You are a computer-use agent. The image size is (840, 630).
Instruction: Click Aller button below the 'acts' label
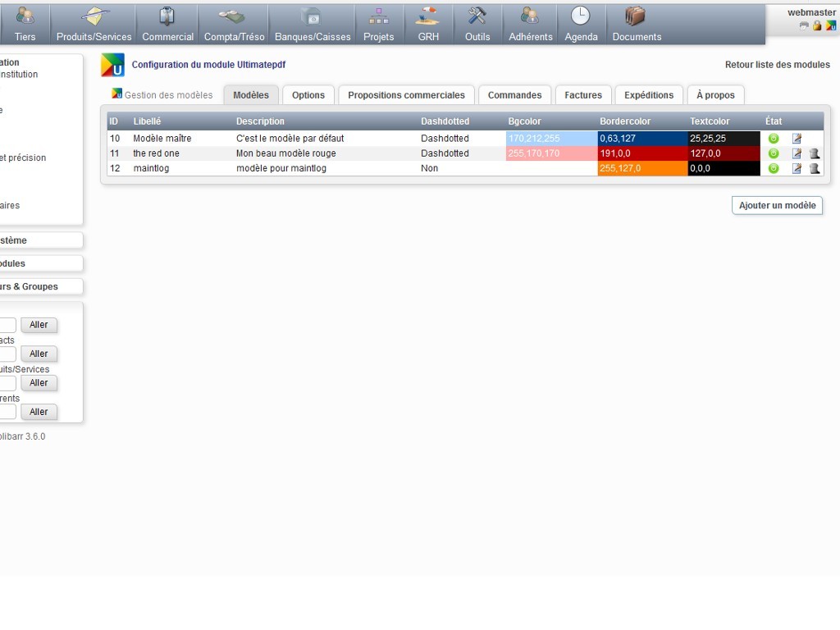coord(39,354)
